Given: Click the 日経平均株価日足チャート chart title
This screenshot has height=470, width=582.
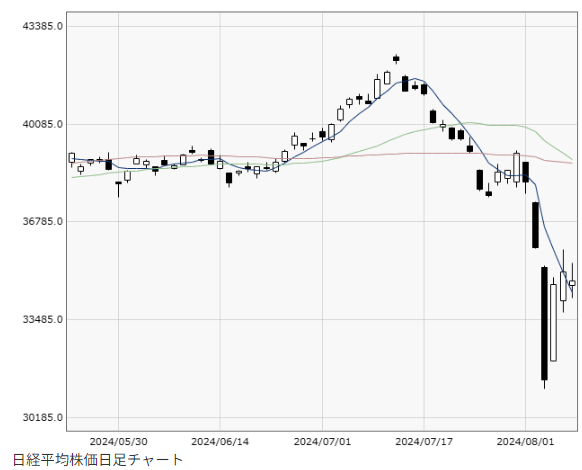Looking at the screenshot, I should (x=98, y=460).
